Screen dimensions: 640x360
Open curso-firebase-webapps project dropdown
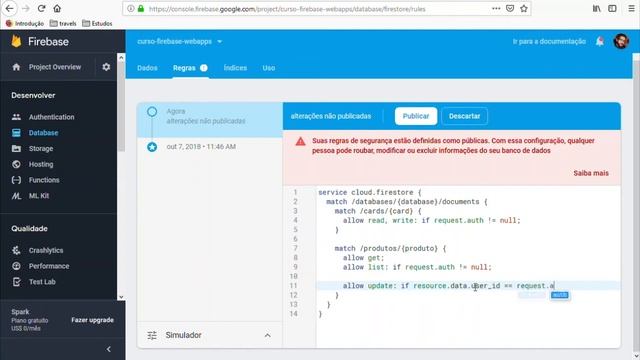tap(180, 42)
